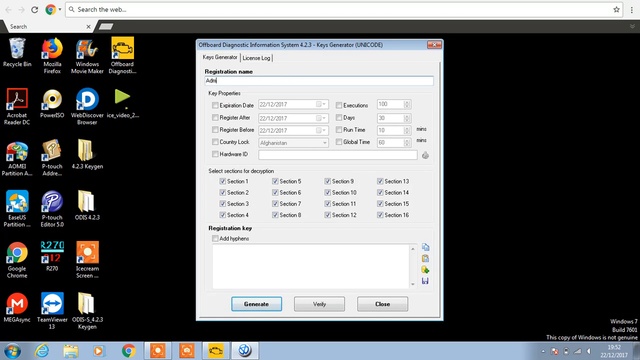
Task: Launch TeamViewer 13 shortcut
Action: point(52,311)
